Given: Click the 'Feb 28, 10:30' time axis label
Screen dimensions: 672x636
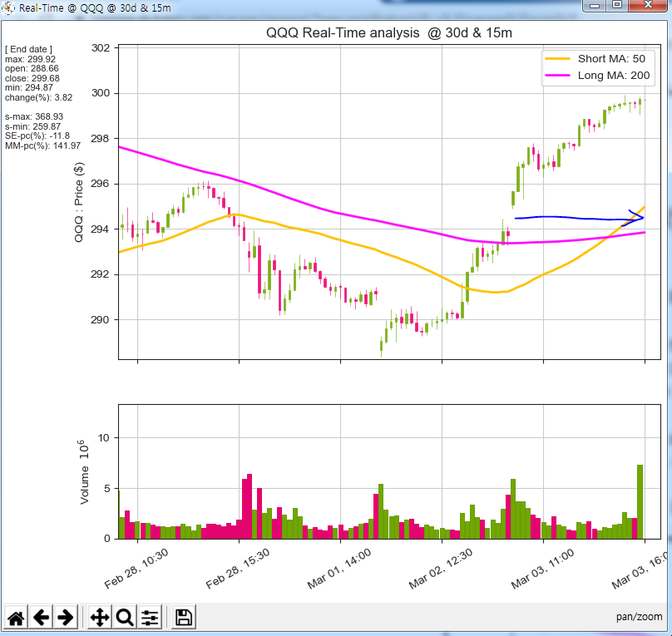Looking at the screenshot, I should pos(136,569).
